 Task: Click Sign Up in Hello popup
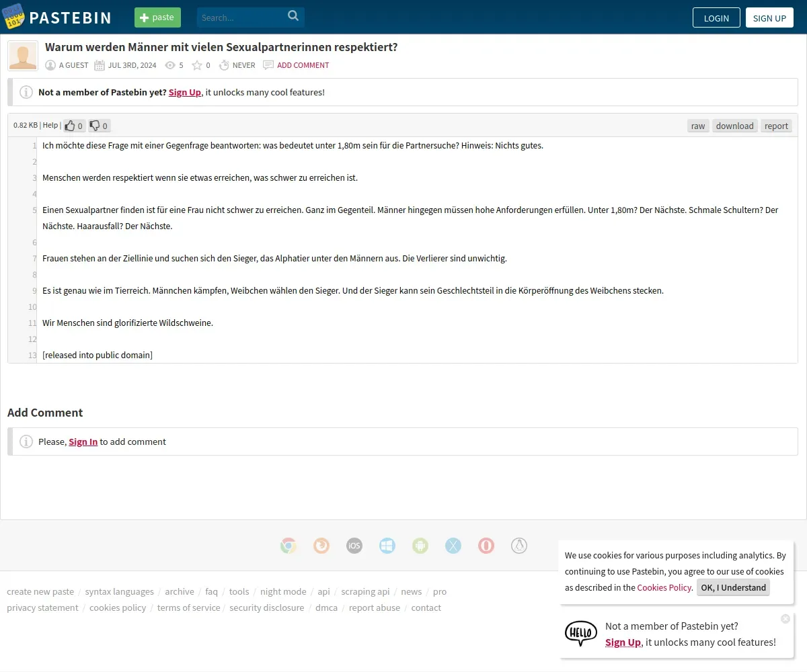click(623, 642)
